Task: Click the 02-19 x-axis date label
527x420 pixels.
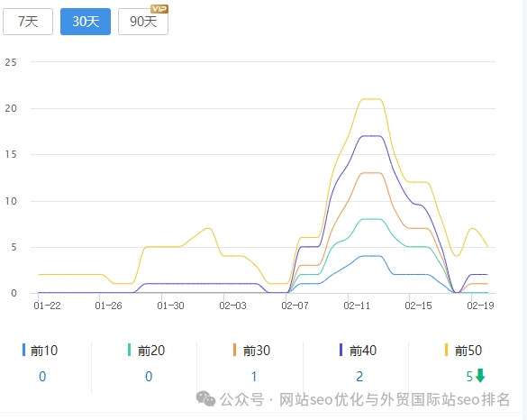Action: pyautogui.click(x=480, y=306)
